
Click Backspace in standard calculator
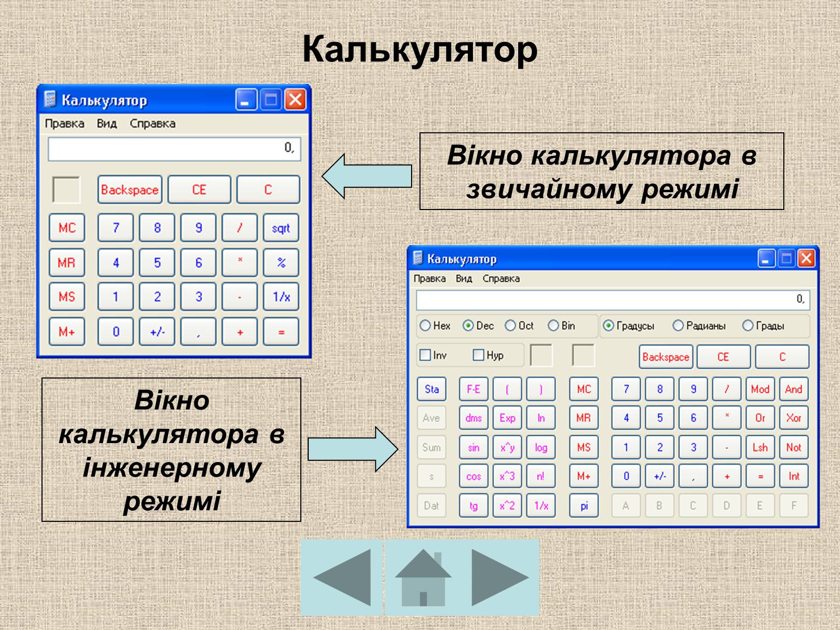click(130, 190)
